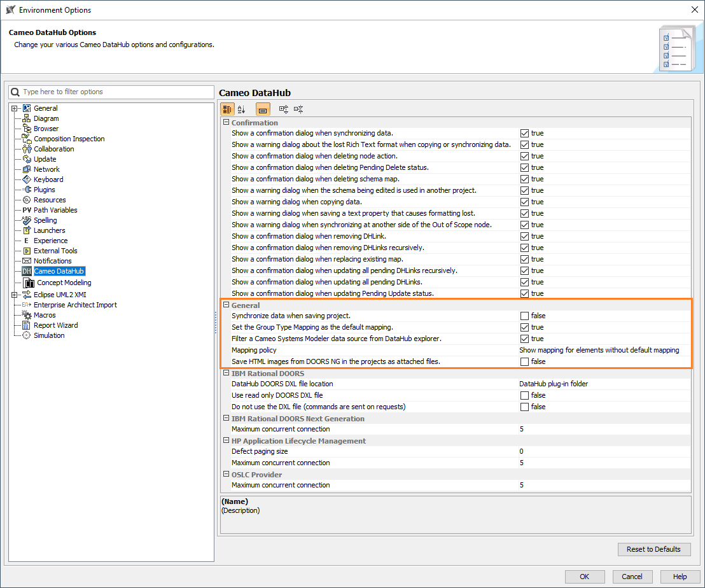Toggle the Show Description toolbar icon

263,109
